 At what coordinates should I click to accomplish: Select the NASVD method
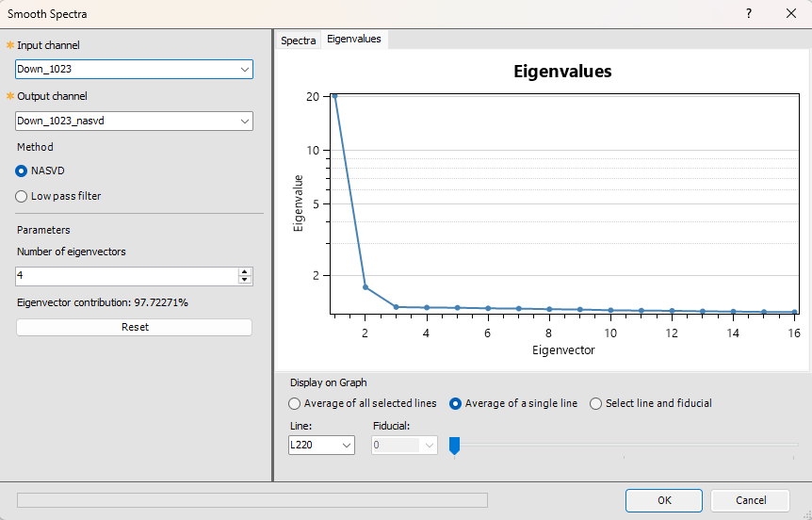(x=22, y=171)
